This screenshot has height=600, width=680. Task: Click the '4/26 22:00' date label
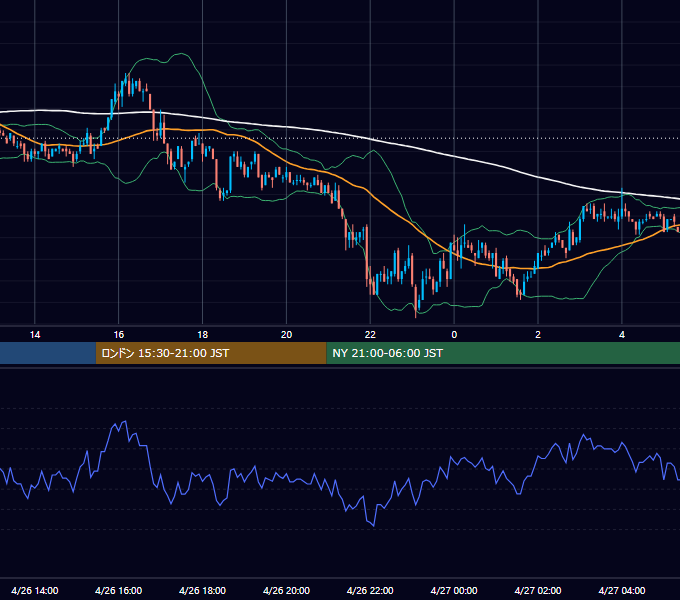370,590
